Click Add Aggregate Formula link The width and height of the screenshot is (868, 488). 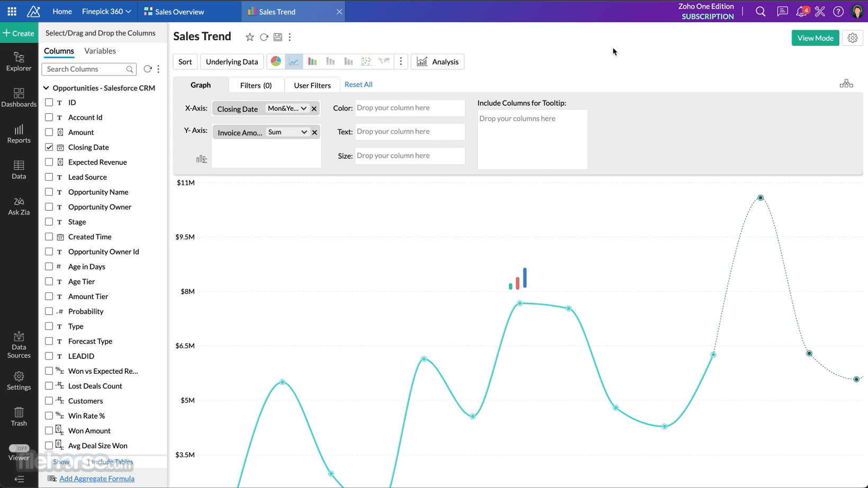click(x=97, y=478)
